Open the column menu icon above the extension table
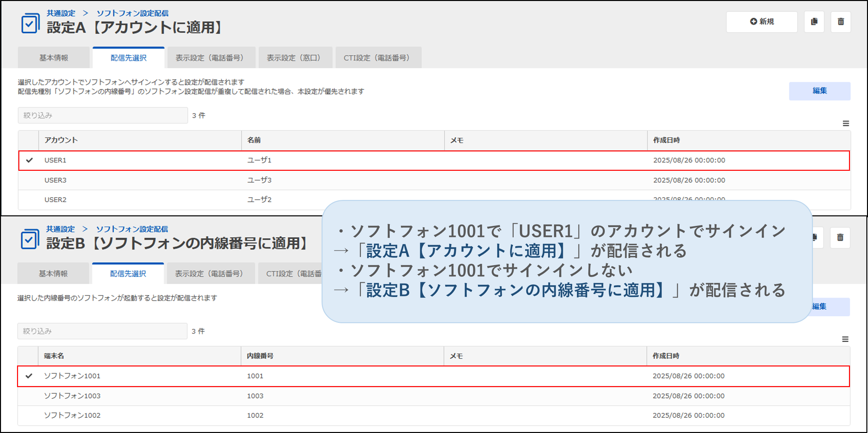 pyautogui.click(x=845, y=339)
